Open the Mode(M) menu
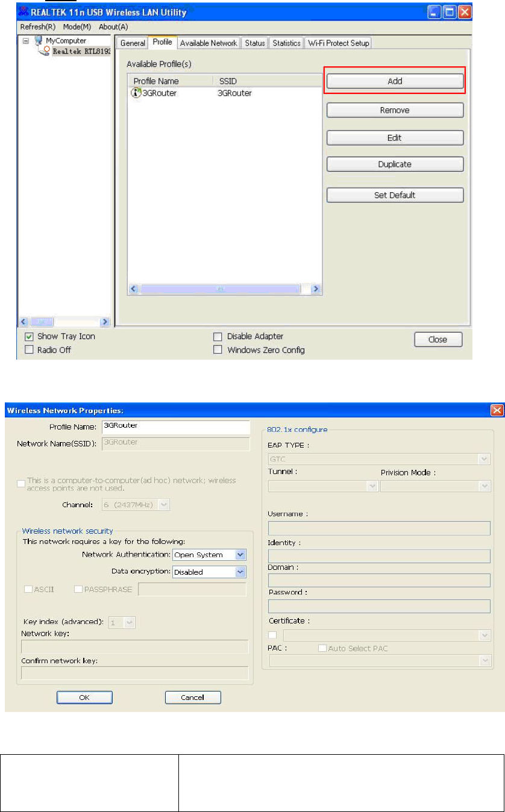The height and width of the screenshot is (812, 505). pyautogui.click(x=77, y=27)
